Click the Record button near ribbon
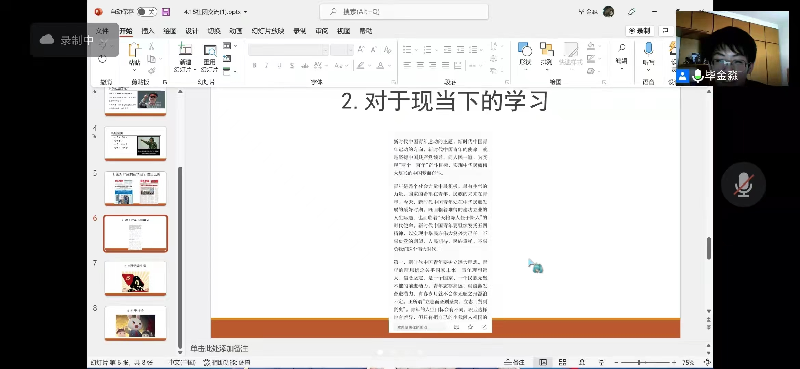 coord(640,31)
